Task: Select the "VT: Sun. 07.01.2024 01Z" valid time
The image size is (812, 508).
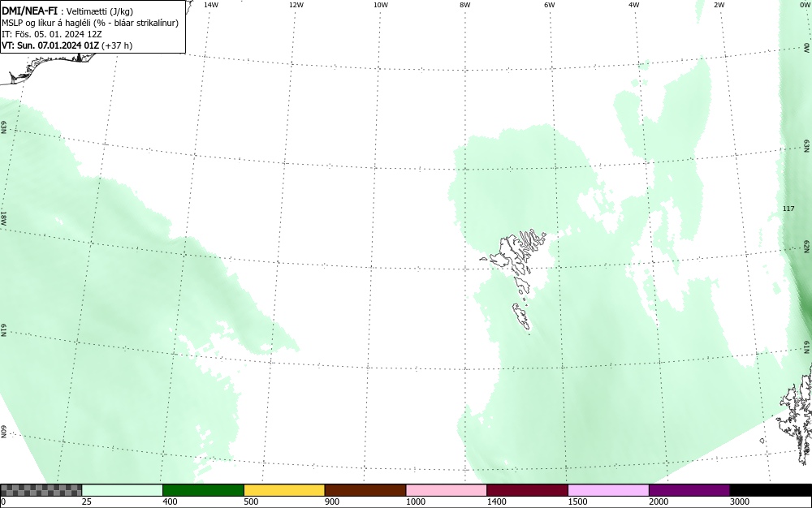Action: [50, 45]
